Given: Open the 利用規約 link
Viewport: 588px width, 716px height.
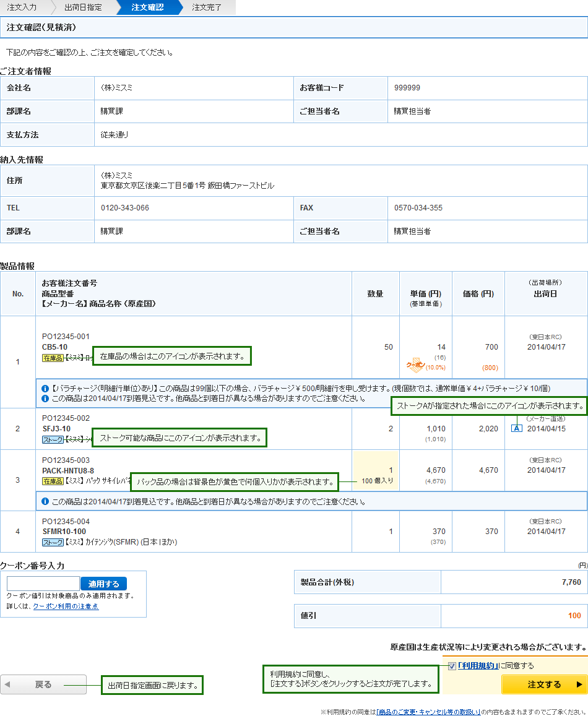Looking at the screenshot, I should [478, 666].
